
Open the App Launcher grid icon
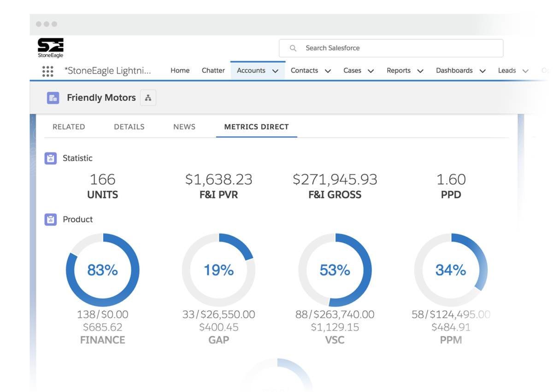click(48, 71)
